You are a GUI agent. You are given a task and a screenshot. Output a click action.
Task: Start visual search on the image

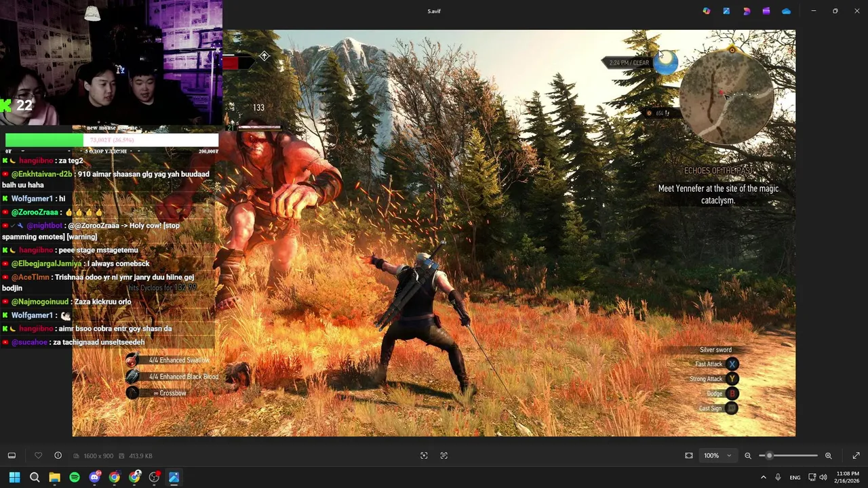(x=424, y=455)
